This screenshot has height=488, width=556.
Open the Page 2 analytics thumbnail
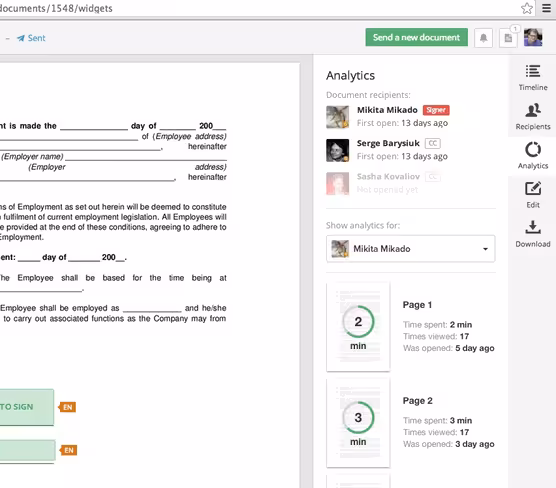pos(358,422)
